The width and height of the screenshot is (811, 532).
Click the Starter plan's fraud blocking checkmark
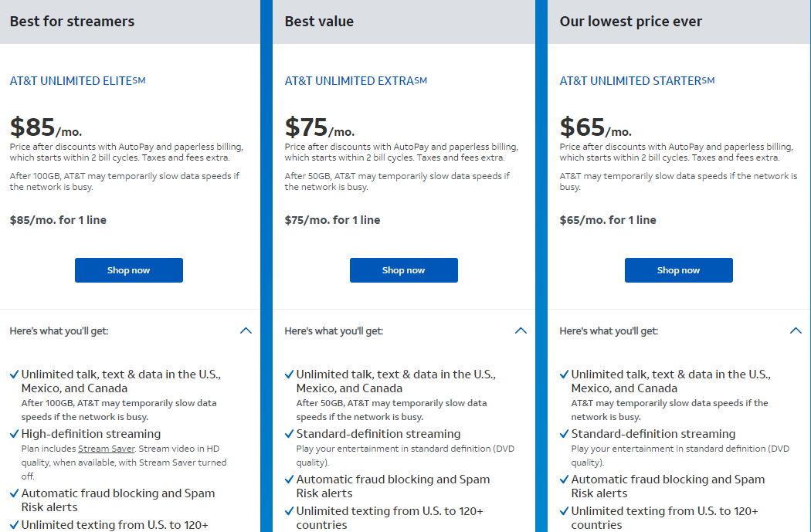tap(565, 479)
